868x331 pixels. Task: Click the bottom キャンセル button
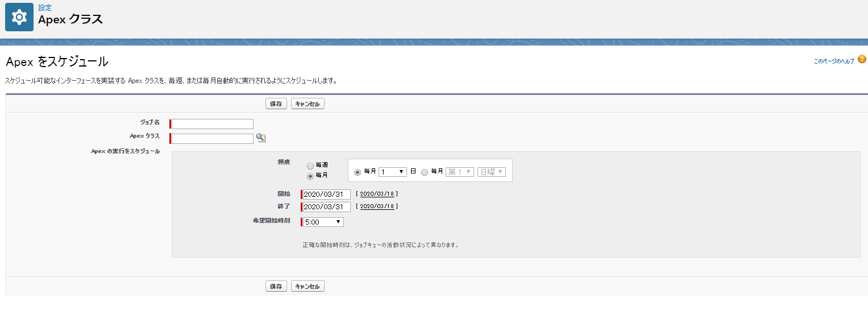[308, 286]
